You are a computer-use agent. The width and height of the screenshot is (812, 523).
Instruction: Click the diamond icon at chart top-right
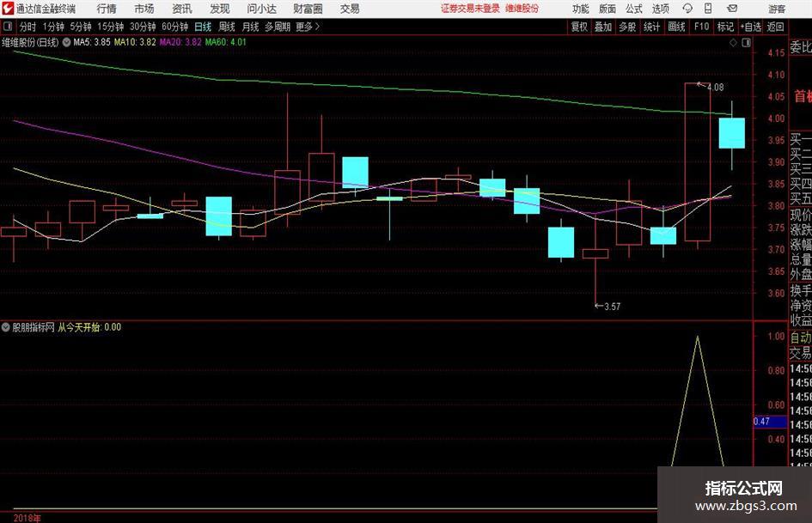pyautogui.click(x=733, y=43)
